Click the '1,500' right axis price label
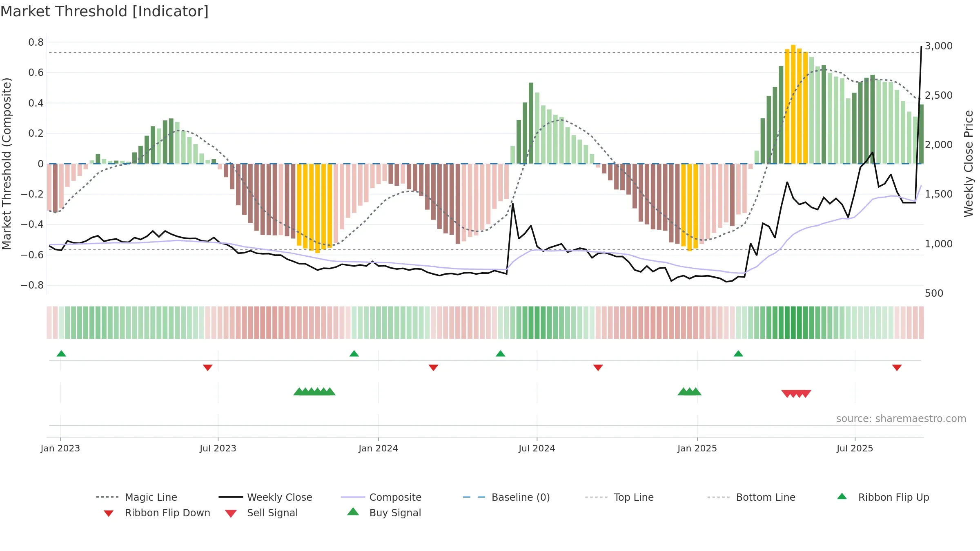The image size is (980, 551). (x=939, y=194)
